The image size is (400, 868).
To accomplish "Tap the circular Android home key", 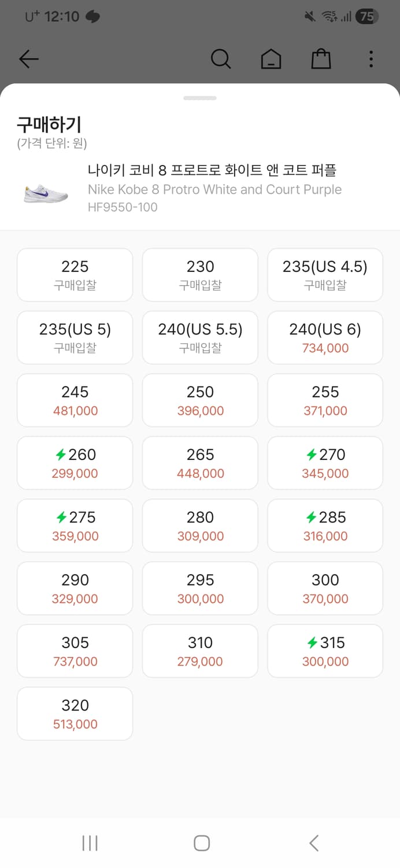I will [x=201, y=843].
